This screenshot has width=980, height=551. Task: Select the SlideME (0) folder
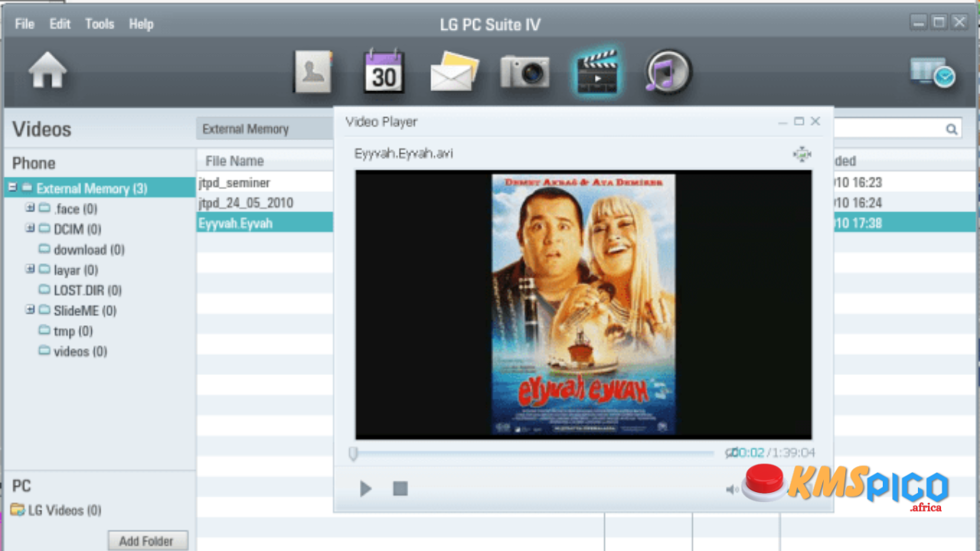pos(85,311)
